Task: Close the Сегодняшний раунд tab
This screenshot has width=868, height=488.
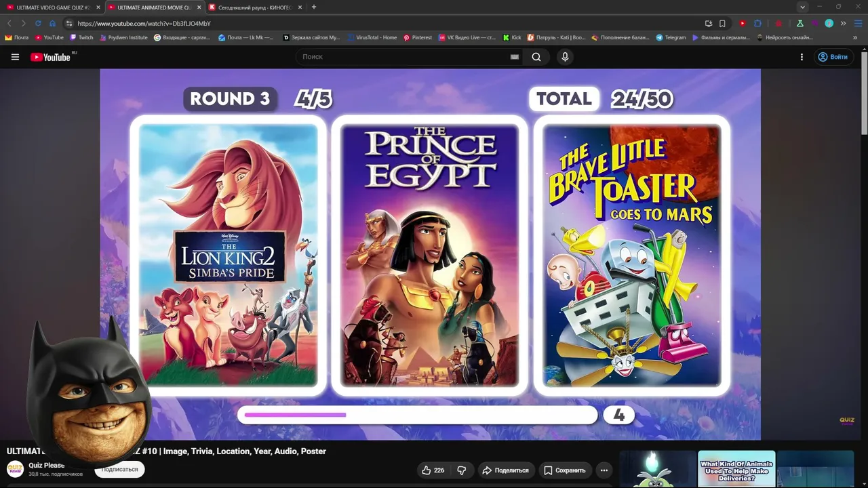Action: 300,7
